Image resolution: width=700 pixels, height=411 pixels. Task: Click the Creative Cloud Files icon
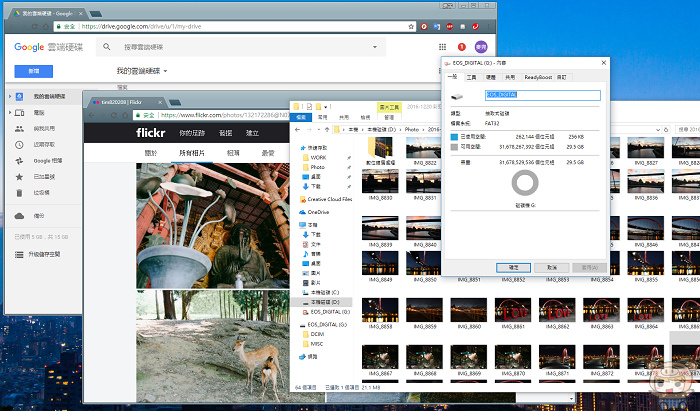(303, 199)
